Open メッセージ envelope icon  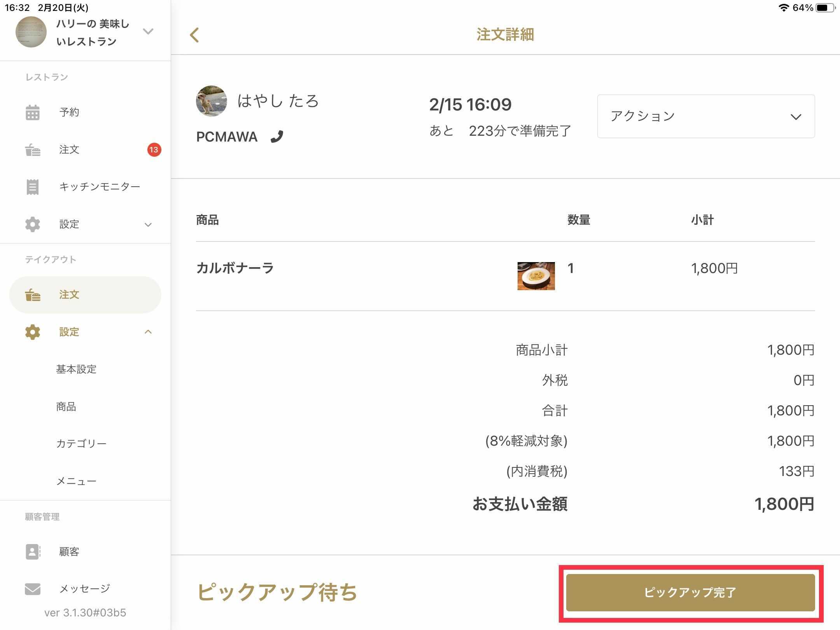pos(33,589)
